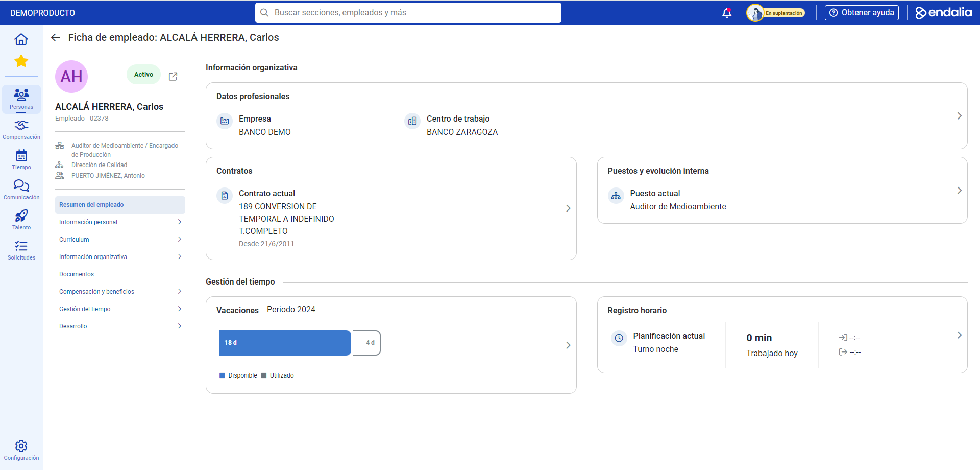Select Resumen del empleado menu item

(x=120, y=205)
